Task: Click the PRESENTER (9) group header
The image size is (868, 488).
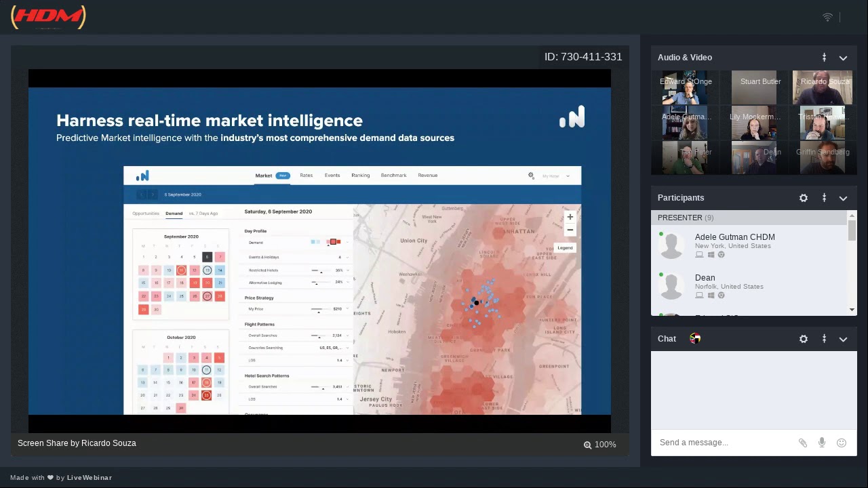Action: [x=749, y=218]
